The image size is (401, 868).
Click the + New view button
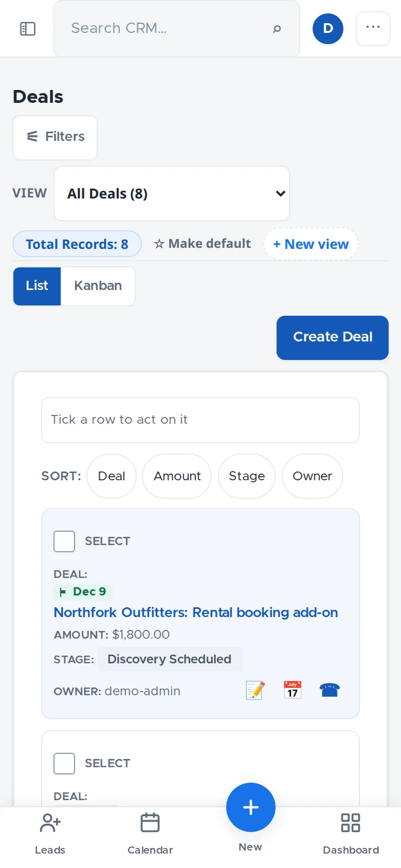click(311, 244)
